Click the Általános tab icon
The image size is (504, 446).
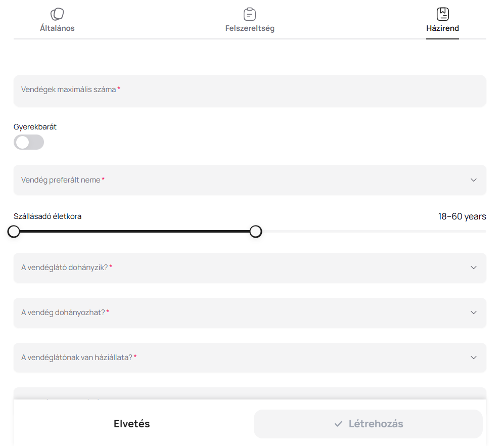tap(57, 14)
